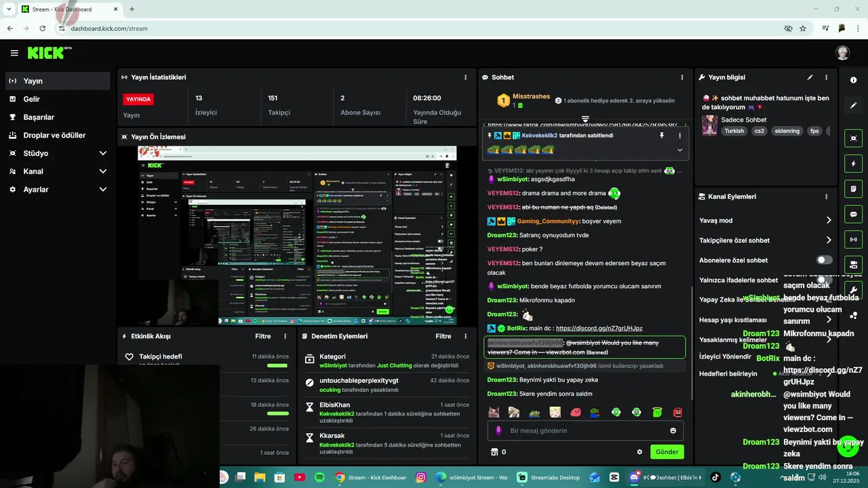The width and height of the screenshot is (868, 488).
Task: Edit stream info with the pencil icon in Yayın bilgisi header
Action: click(810, 77)
